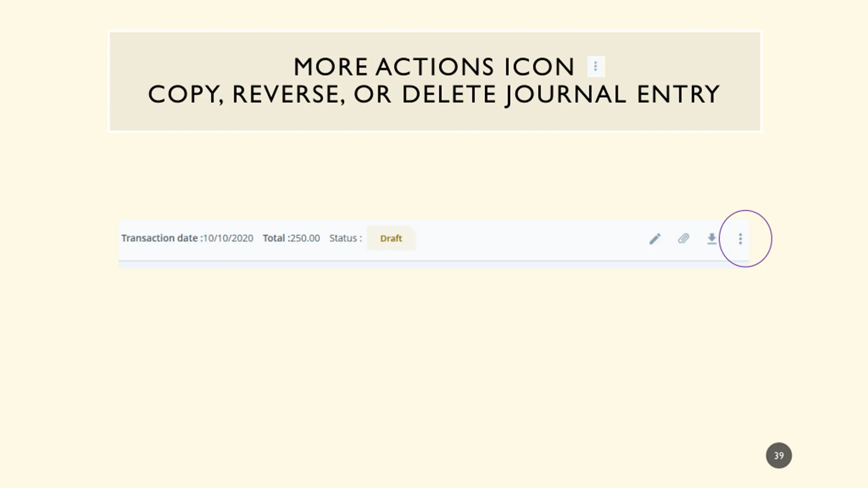Select the Draft status badge
Image resolution: width=868 pixels, height=488 pixels.
coord(391,238)
